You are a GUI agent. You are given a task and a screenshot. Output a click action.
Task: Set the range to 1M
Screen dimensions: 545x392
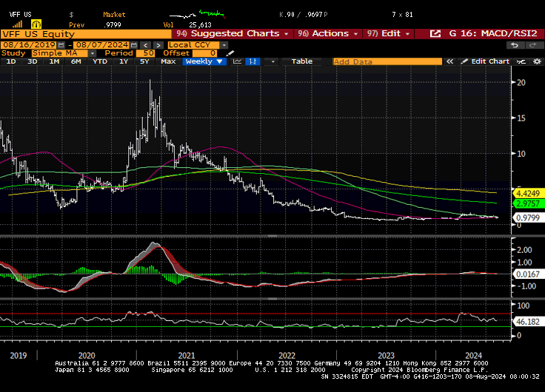pos(54,61)
